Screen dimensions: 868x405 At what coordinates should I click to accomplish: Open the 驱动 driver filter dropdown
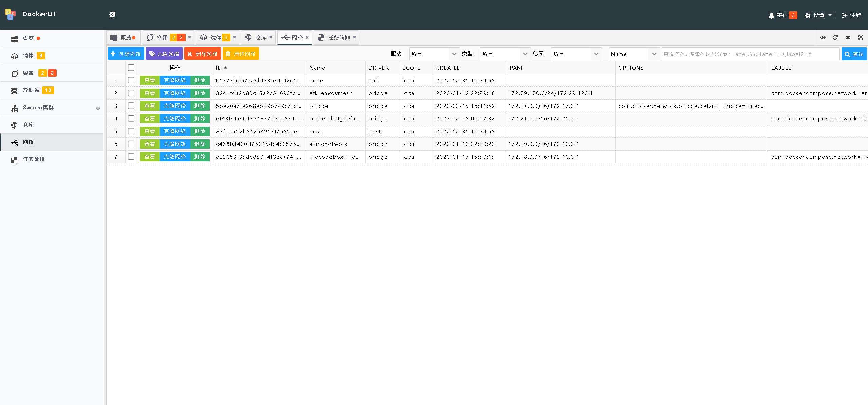point(434,54)
